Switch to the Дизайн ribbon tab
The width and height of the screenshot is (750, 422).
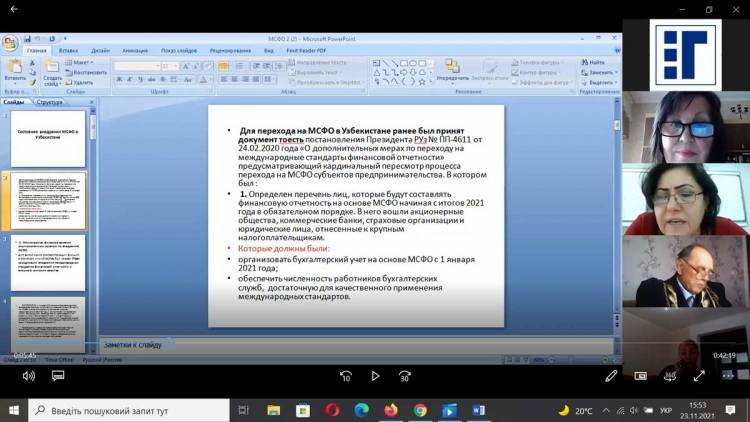(100, 49)
